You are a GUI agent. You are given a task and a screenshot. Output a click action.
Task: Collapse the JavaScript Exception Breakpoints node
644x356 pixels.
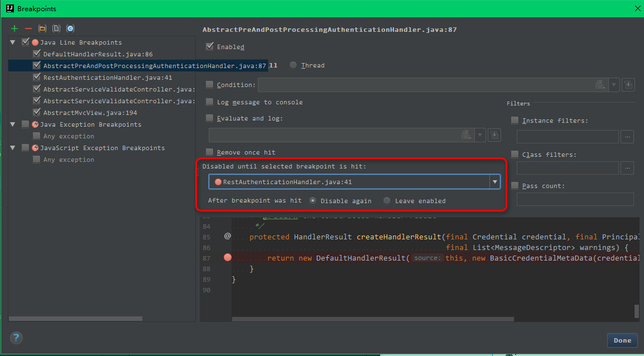12,147
